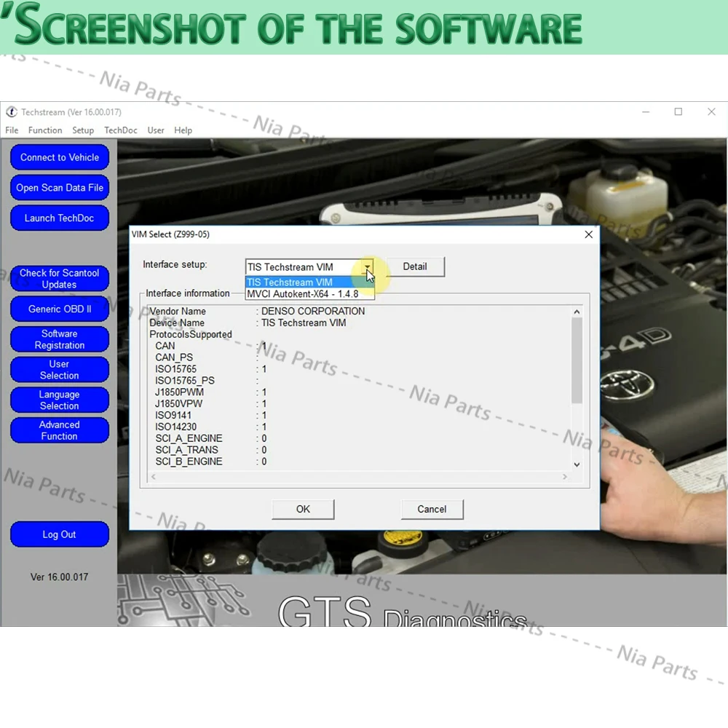728x728 pixels.
Task: Click the Connect to Vehicle button
Action: tap(60, 157)
